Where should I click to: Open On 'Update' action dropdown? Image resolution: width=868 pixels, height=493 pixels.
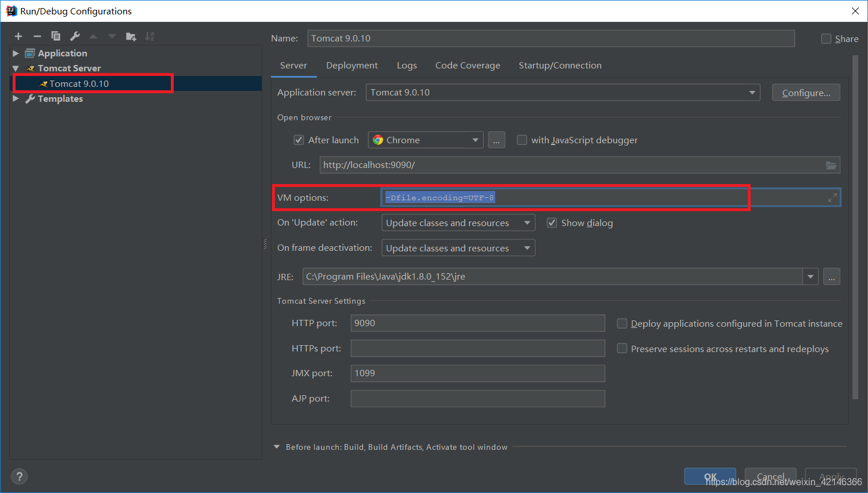coord(458,223)
